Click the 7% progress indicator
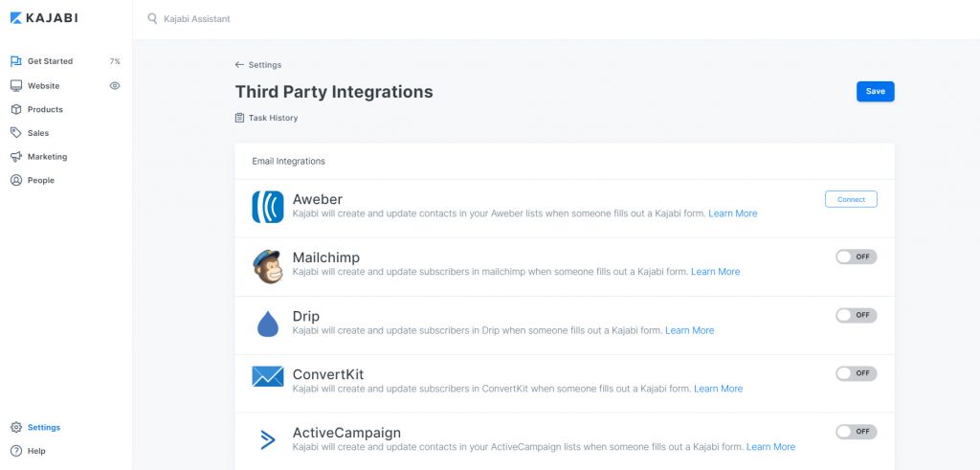 [x=115, y=61]
